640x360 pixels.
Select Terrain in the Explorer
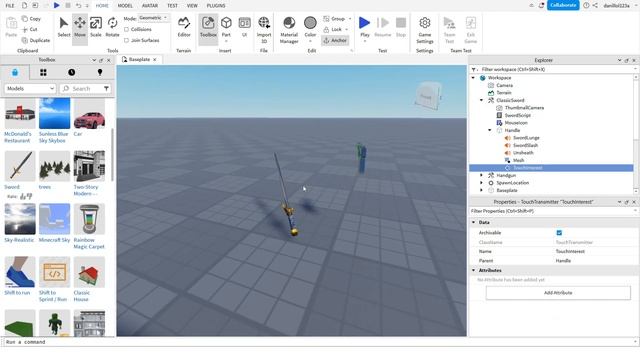(x=504, y=93)
